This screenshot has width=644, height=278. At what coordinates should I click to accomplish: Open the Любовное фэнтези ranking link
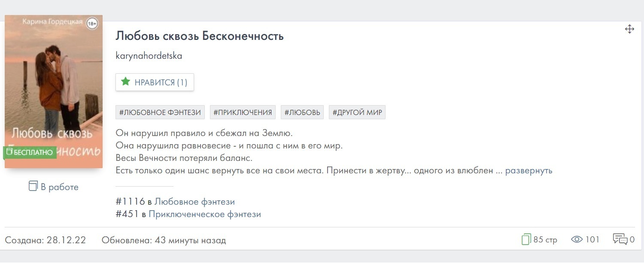[x=194, y=201]
